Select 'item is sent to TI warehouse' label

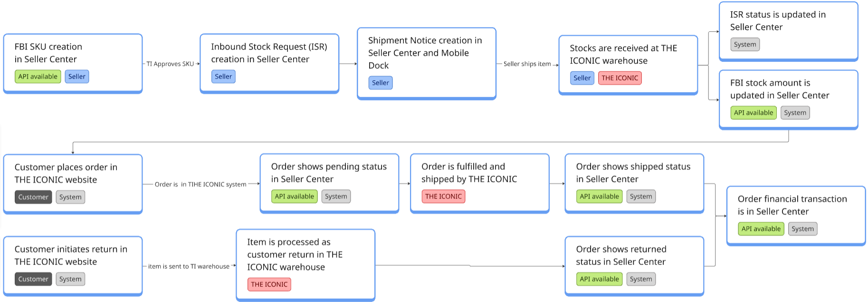(189, 266)
